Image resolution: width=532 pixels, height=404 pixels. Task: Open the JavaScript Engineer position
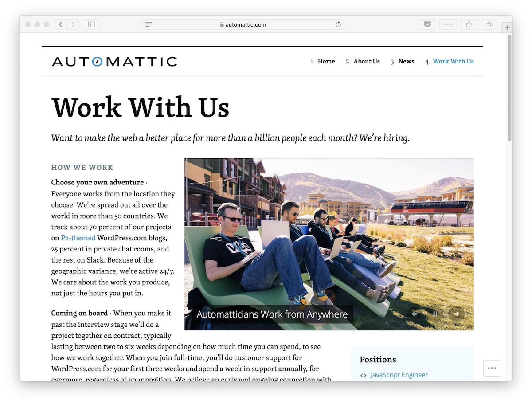399,375
